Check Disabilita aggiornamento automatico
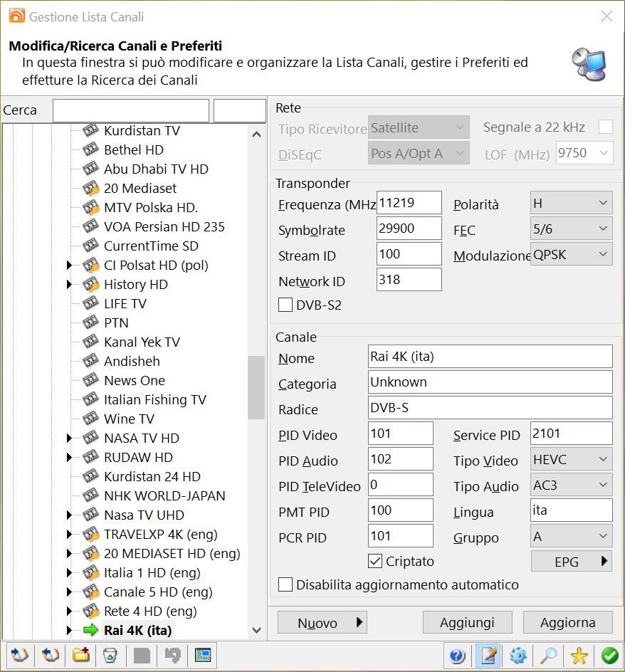Screen dimensions: 625x672 pos(285,584)
